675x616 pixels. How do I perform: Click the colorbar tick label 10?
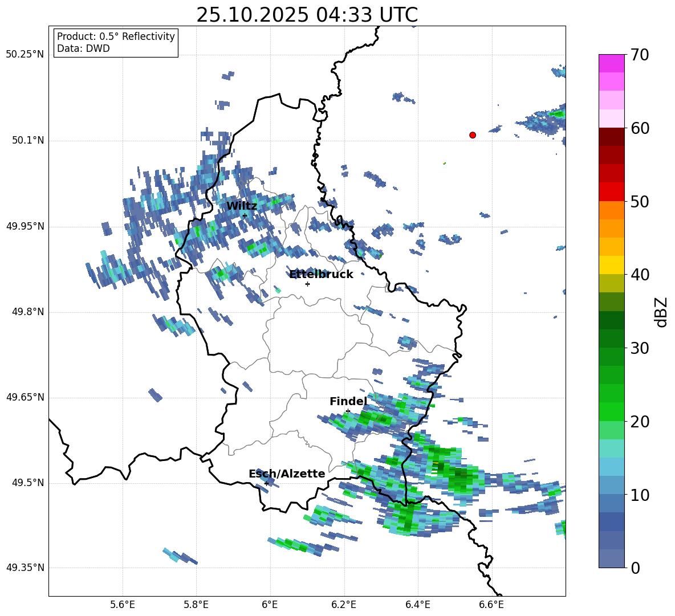tap(640, 495)
